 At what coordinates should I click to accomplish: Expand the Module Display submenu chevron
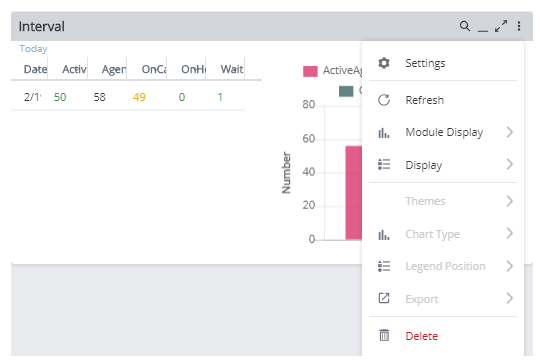pos(510,132)
